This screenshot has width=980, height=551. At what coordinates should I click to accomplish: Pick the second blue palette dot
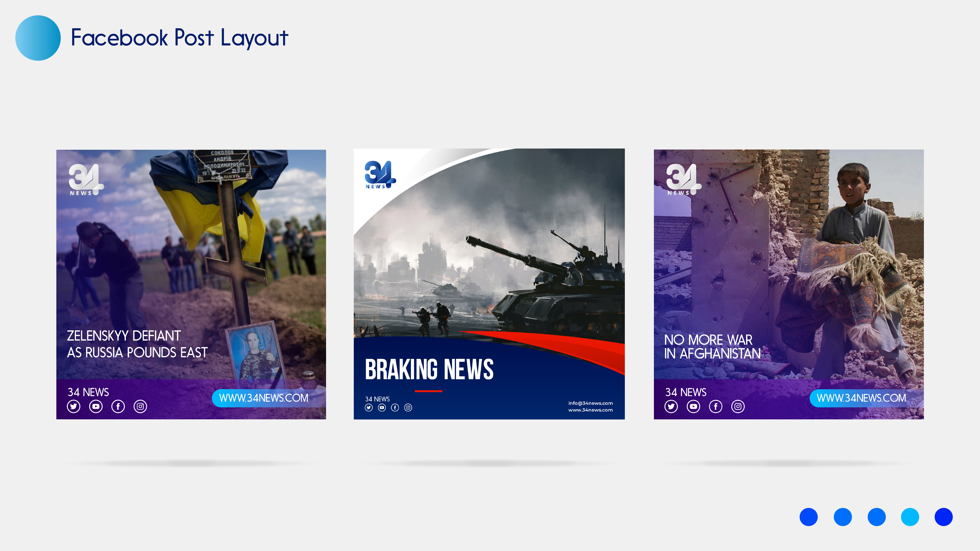click(x=843, y=517)
